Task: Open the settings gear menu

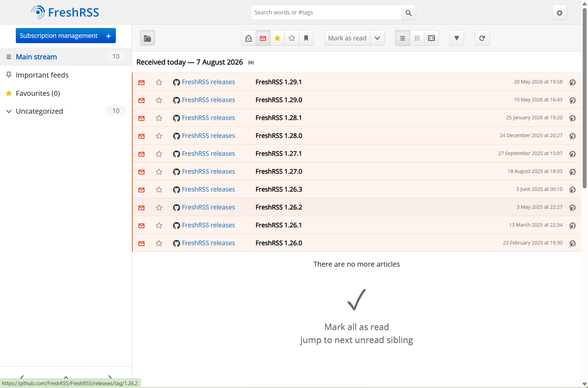Action: (x=559, y=13)
